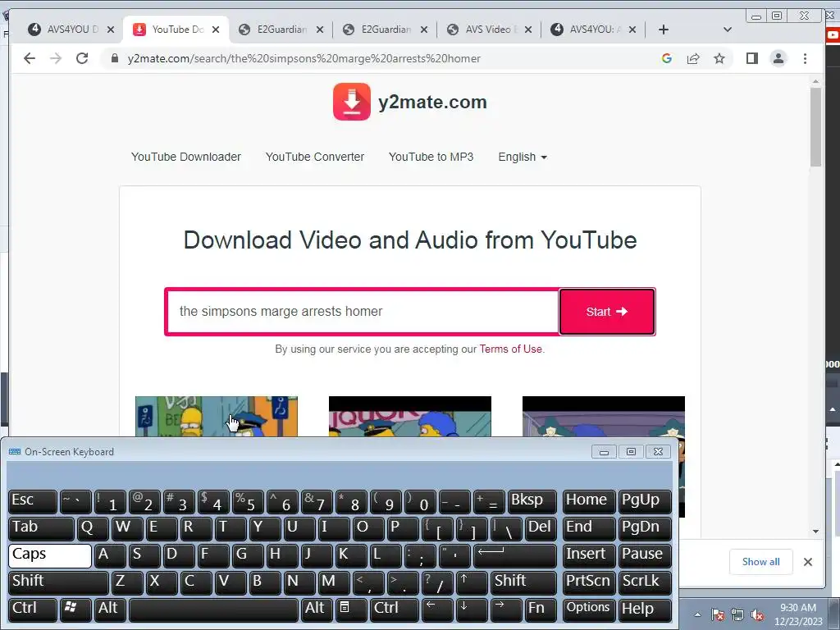Image resolution: width=840 pixels, height=630 pixels.
Task: Click the search input with simpsons query
Action: click(x=363, y=312)
